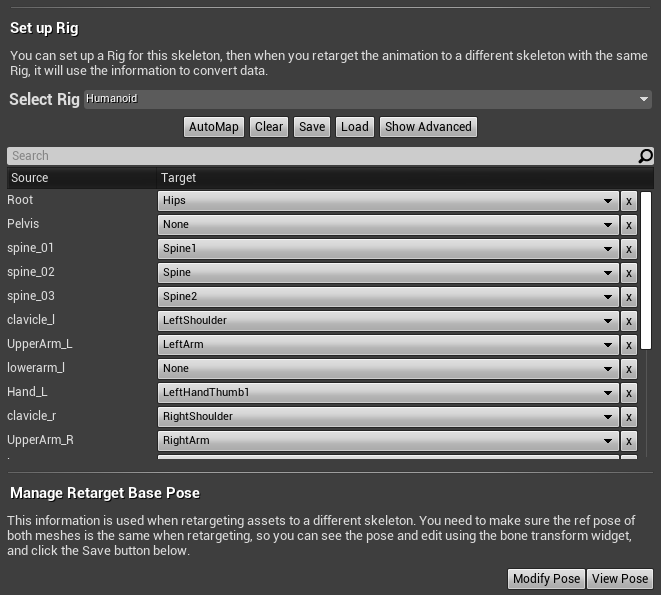Clear the clavicle_r mapping with x
This screenshot has height=595, width=661.
pos(629,417)
